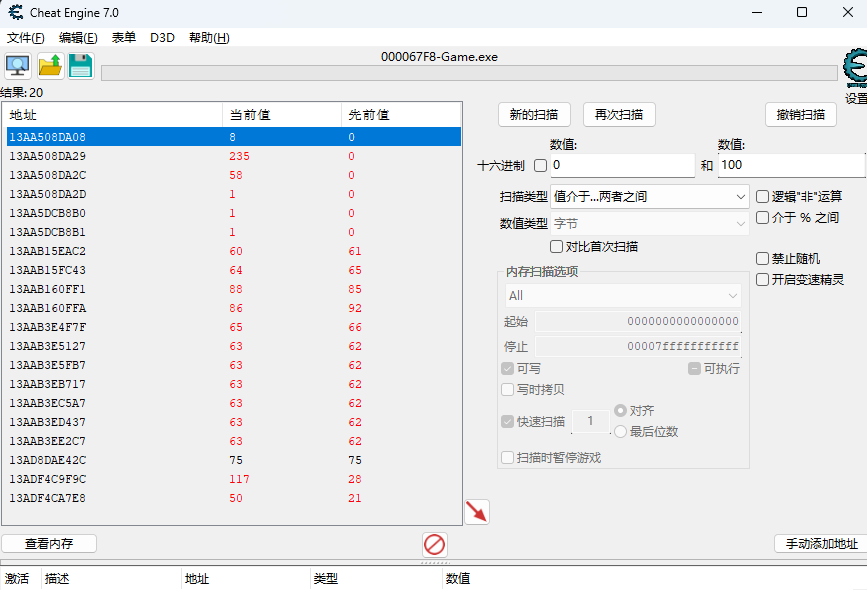This screenshot has width=867, height=590.
Task: Tick the 对比首次扫描 checkbox
Action: (x=556, y=246)
